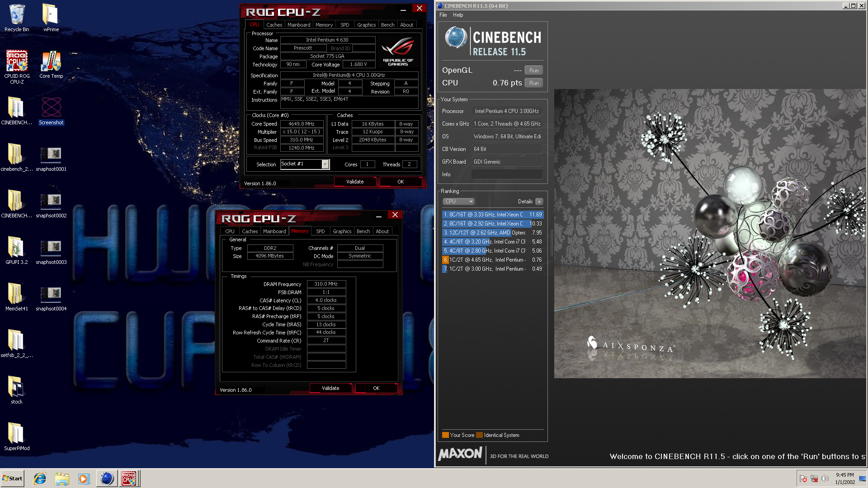Screen dimensions: 868x488
Task: Switch to ROG CPU-Z taskbar button
Action: pos(129,479)
